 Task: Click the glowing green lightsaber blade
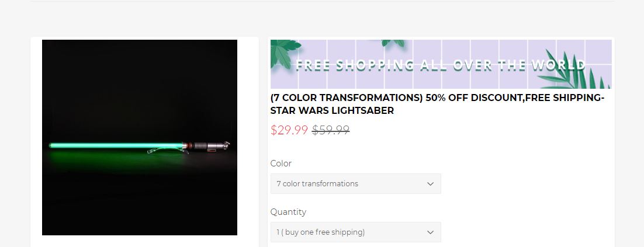[116, 145]
